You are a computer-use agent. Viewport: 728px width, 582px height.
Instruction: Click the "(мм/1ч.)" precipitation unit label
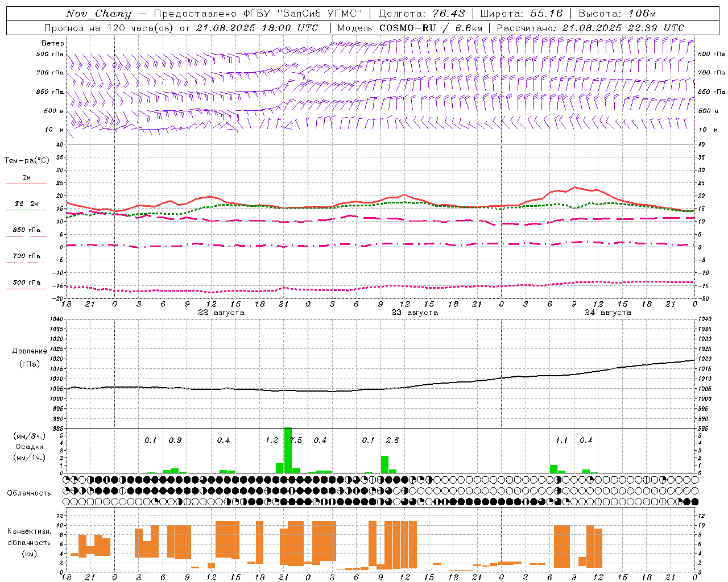coord(30,458)
